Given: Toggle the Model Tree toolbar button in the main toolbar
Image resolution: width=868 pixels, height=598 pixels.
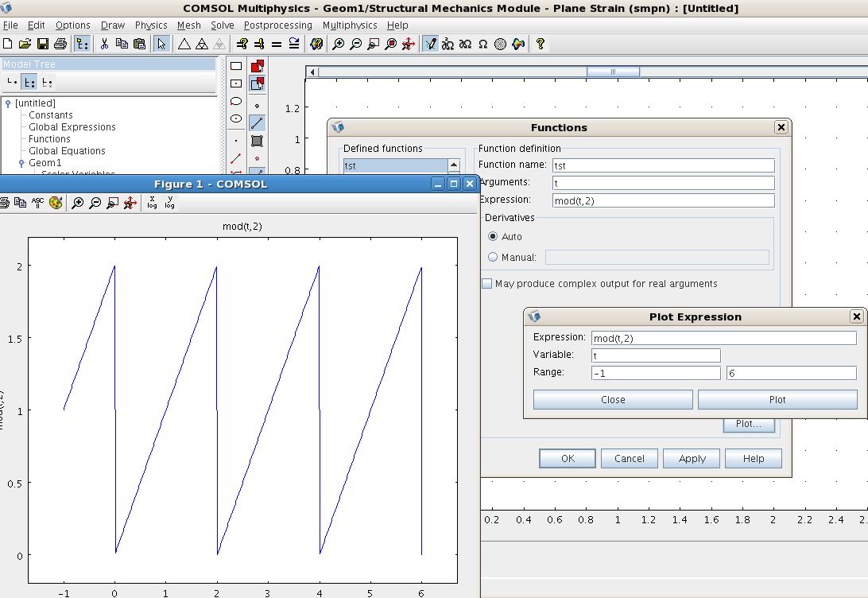Looking at the screenshot, I should click(x=82, y=44).
